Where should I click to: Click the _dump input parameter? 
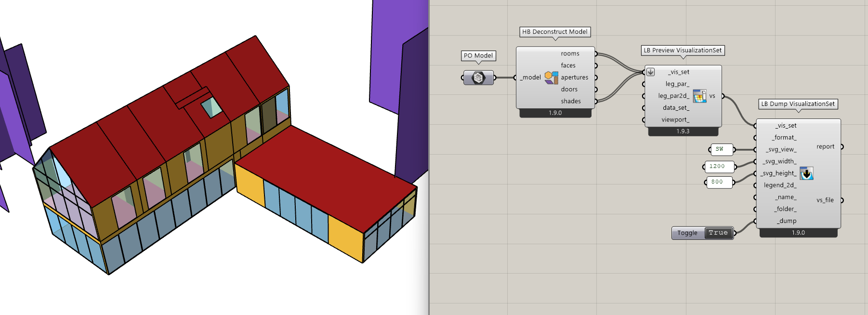pyautogui.click(x=786, y=221)
